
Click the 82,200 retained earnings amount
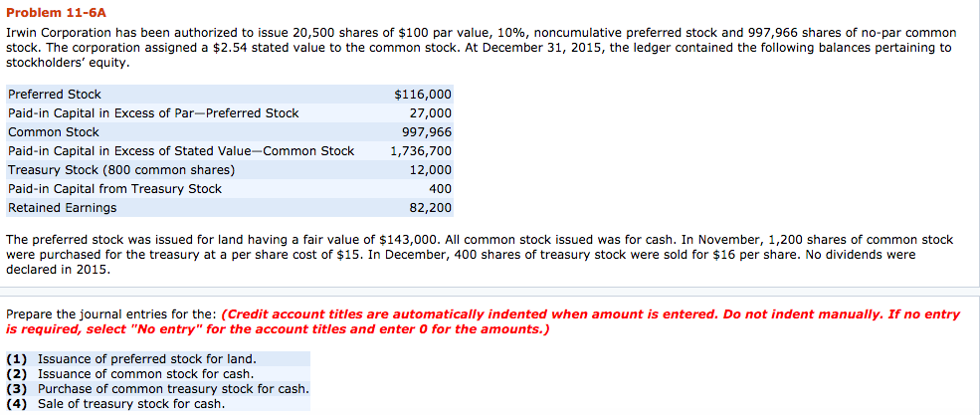(430, 207)
